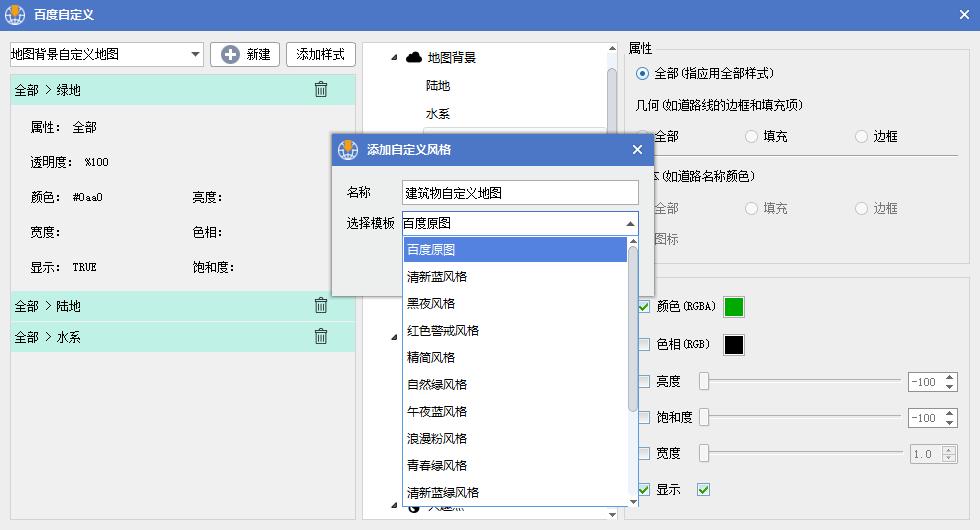Select the 边框 radio under 几何
This screenshot has width=980, height=530.
tap(861, 136)
